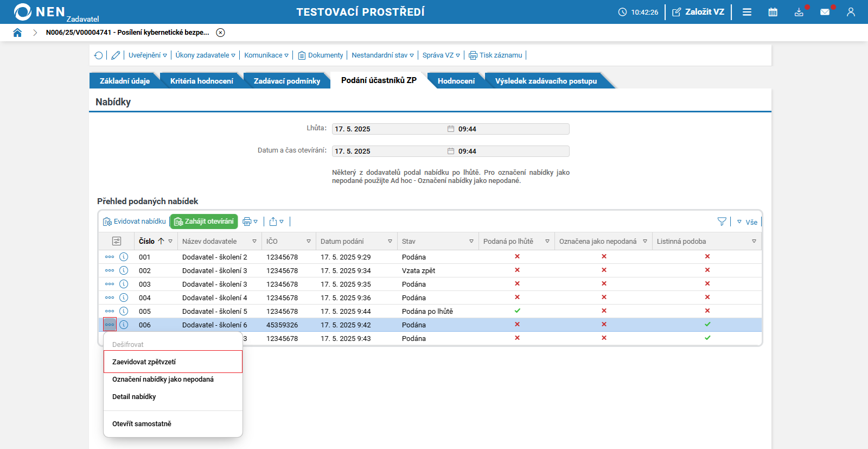Screen dimensions: 868x449
Task: Open Dokumenty
Action: click(321, 55)
